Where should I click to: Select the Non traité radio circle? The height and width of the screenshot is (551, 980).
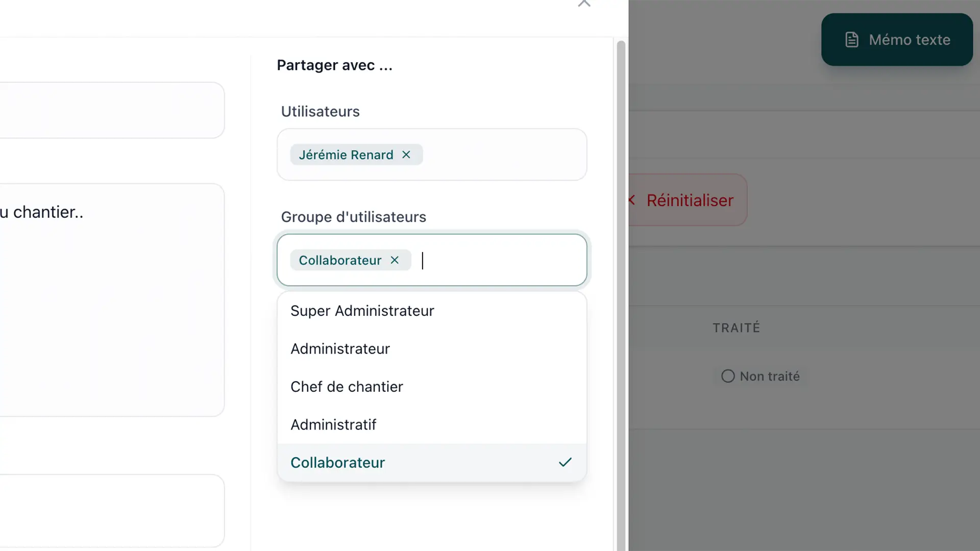[728, 376]
